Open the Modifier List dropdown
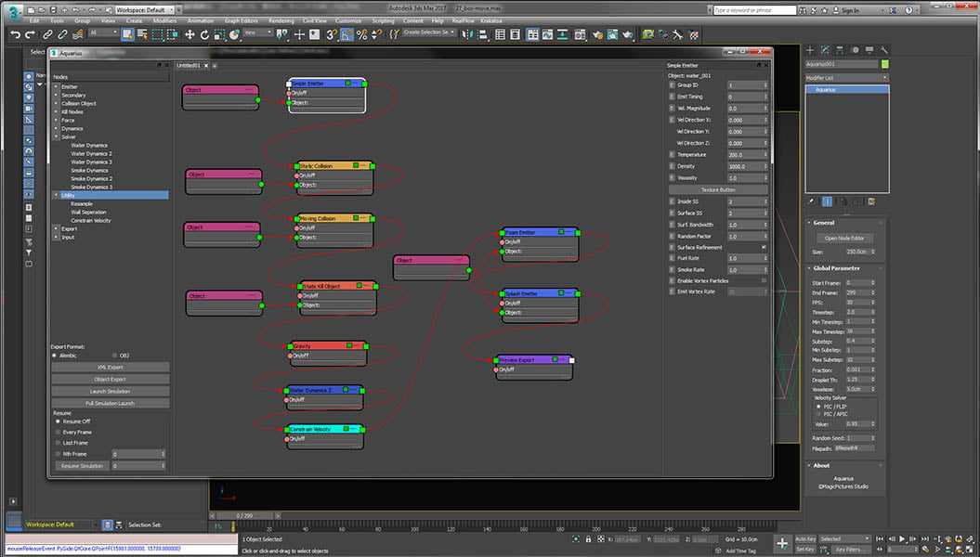The image size is (980, 557). (846, 78)
